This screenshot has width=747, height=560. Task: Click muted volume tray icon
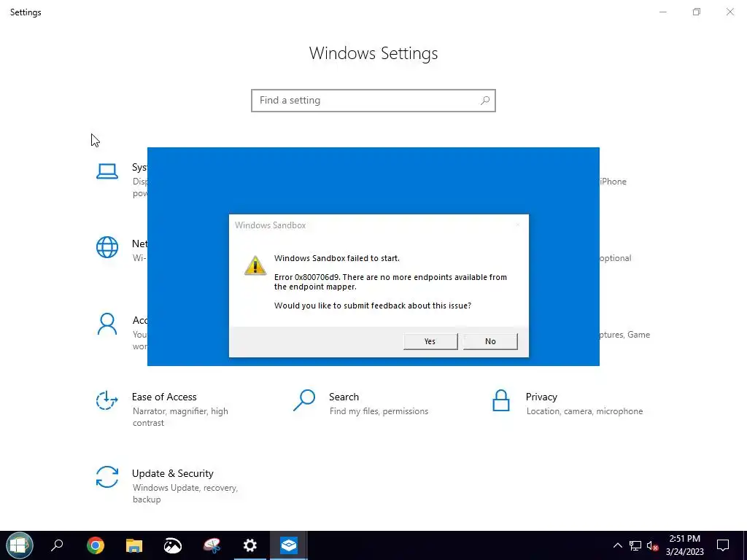(x=652, y=545)
